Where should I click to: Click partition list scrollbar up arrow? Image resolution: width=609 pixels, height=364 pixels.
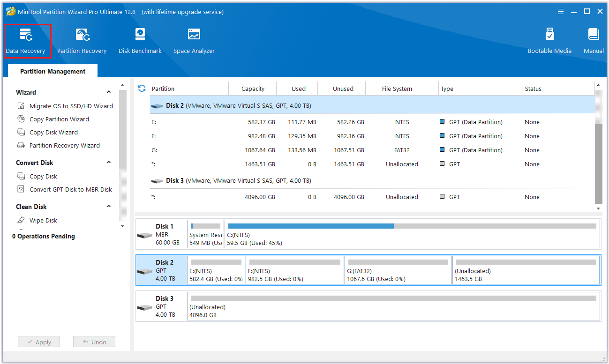pos(598,85)
